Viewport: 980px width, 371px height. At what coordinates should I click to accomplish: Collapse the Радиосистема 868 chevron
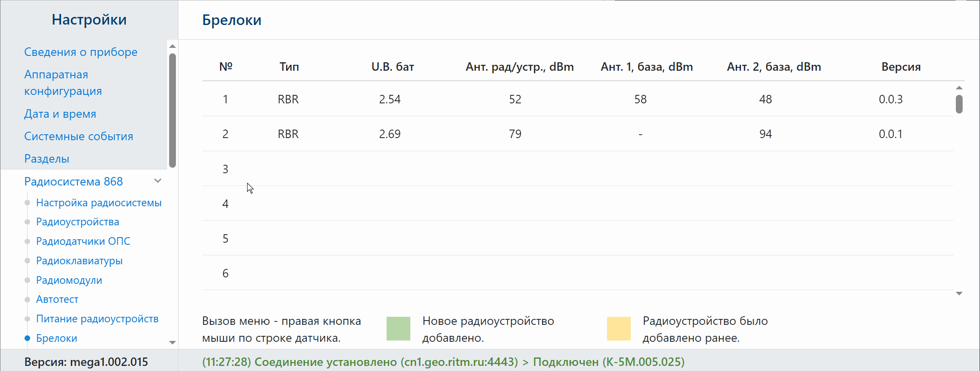(158, 181)
